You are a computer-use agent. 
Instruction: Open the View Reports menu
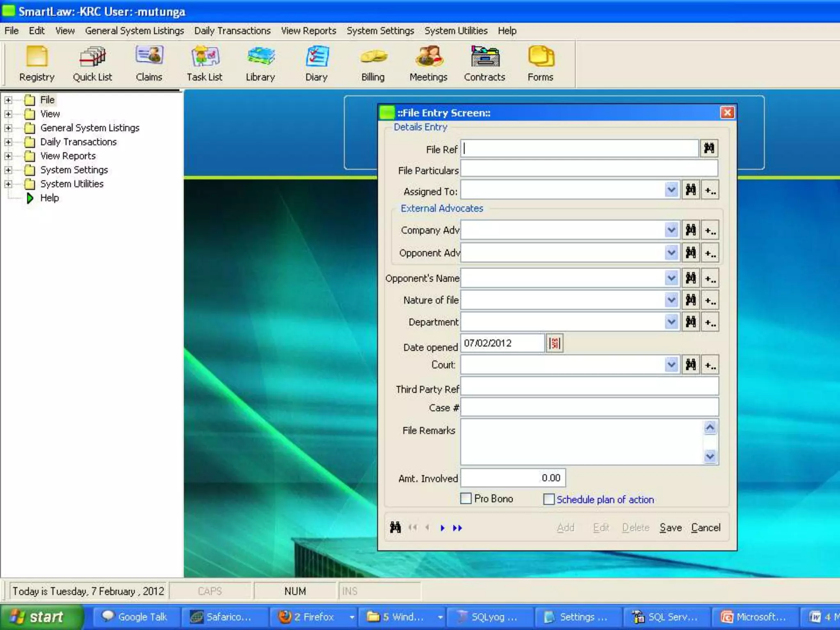308,31
